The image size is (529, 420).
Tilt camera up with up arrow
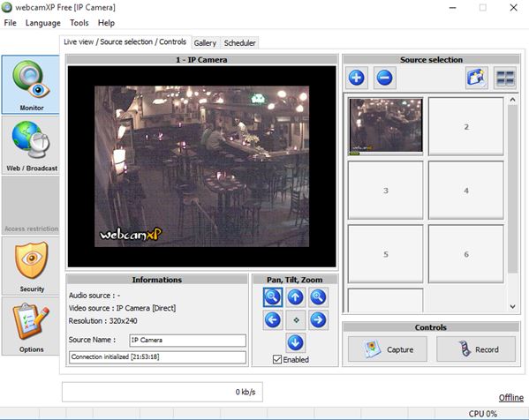pos(296,297)
